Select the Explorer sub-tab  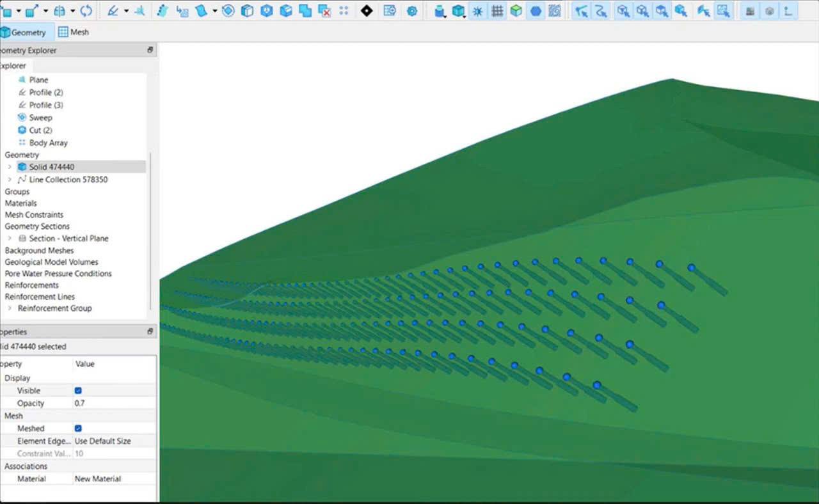tap(13, 66)
